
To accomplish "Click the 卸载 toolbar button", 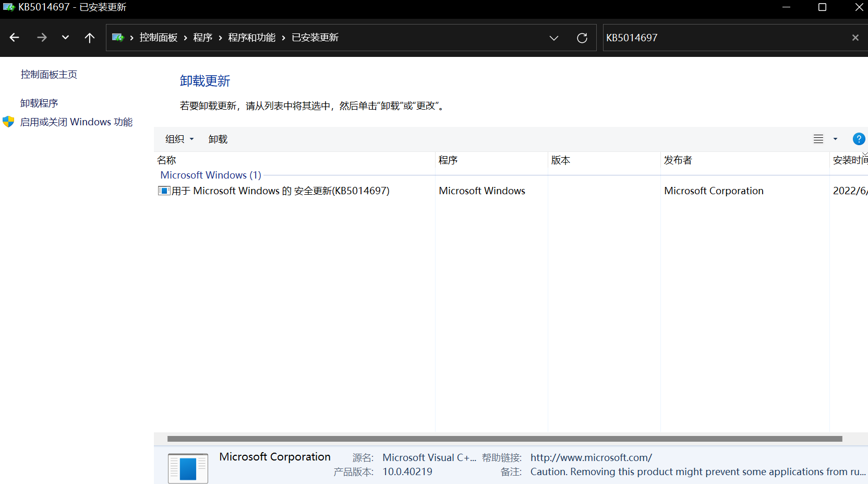I will (218, 139).
